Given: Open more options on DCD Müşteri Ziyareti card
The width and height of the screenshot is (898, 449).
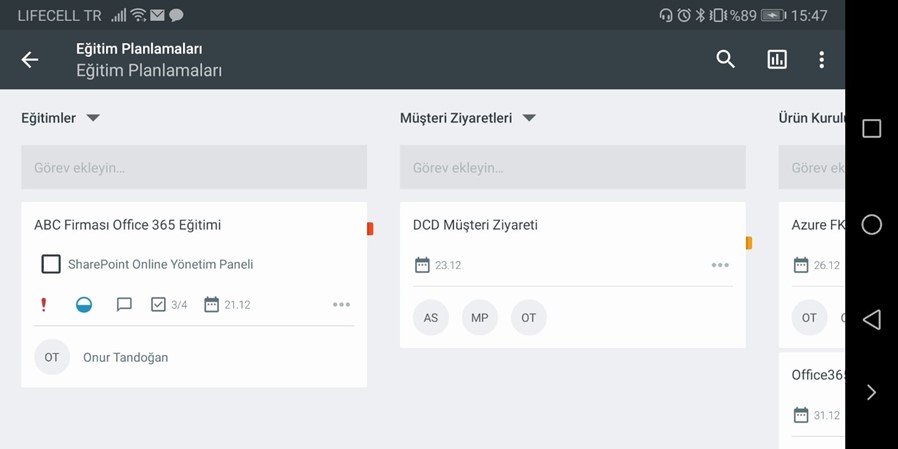Looking at the screenshot, I should pos(720,265).
